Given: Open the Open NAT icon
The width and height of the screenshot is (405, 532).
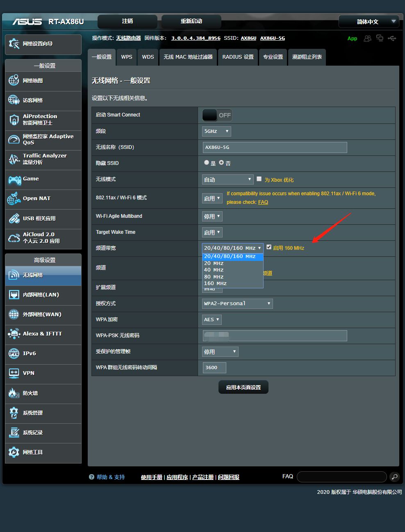Looking at the screenshot, I should coord(14,199).
